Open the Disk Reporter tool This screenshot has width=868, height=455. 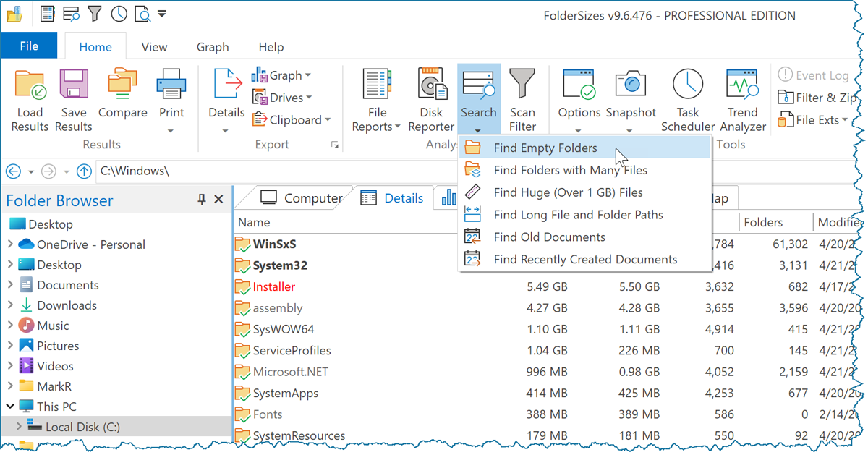point(431,99)
